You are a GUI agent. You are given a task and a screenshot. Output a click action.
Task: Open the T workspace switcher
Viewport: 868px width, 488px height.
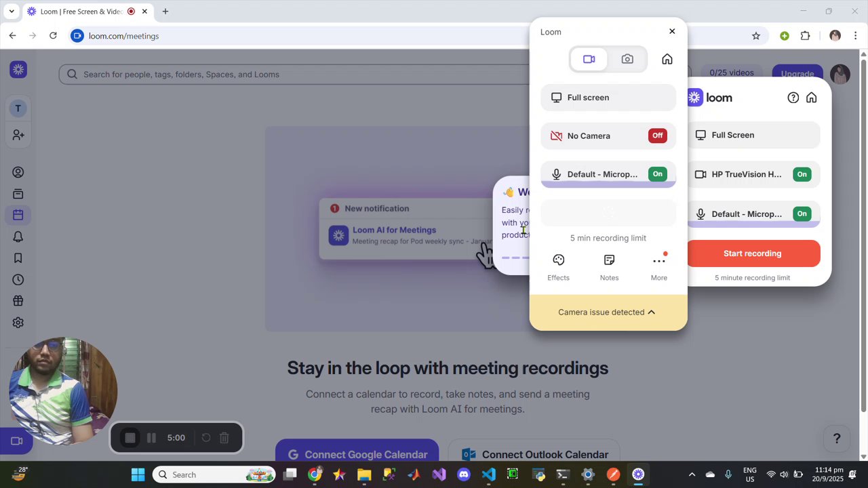click(18, 108)
